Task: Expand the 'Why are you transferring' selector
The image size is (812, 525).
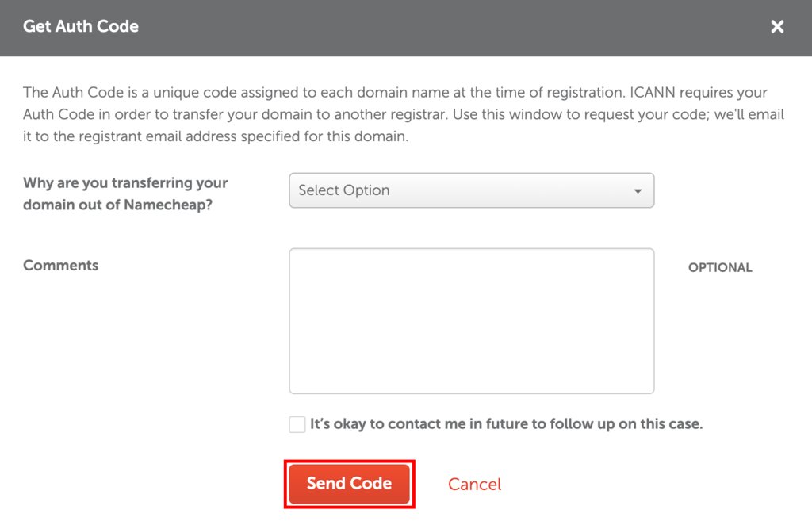Action: [x=472, y=190]
